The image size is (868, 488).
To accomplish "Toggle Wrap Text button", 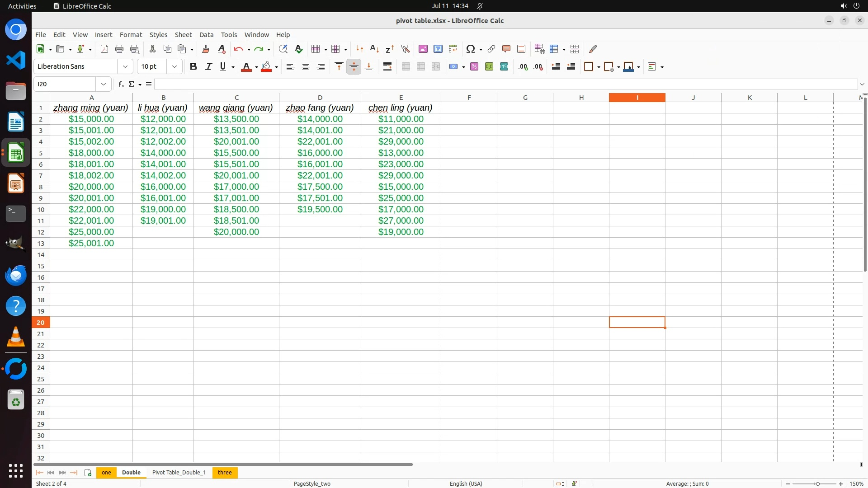I will 387,66.
